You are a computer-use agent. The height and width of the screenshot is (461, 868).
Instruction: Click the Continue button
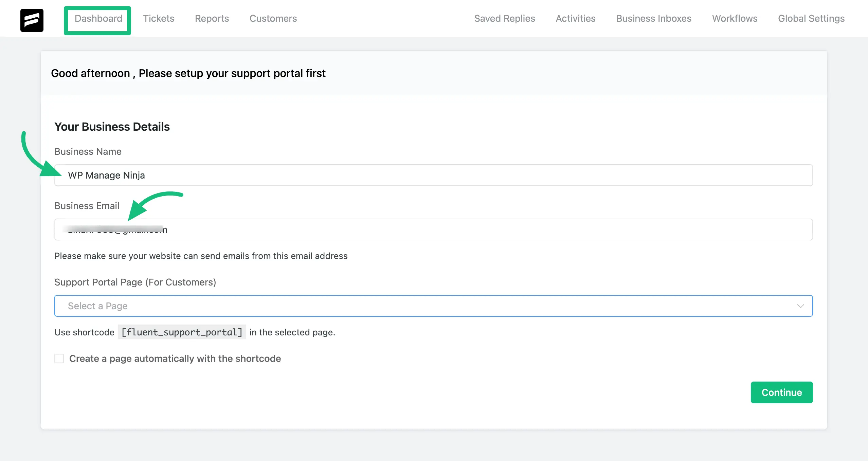click(782, 392)
